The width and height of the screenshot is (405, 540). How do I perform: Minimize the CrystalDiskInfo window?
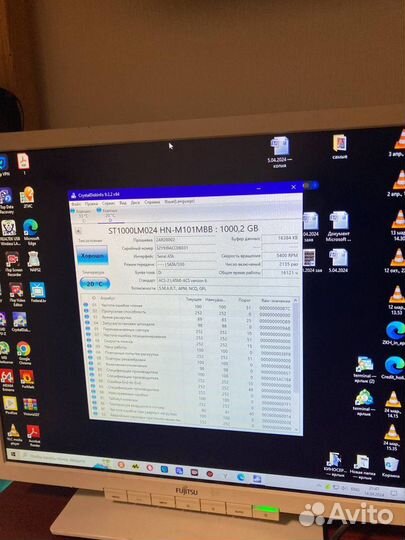259,188
